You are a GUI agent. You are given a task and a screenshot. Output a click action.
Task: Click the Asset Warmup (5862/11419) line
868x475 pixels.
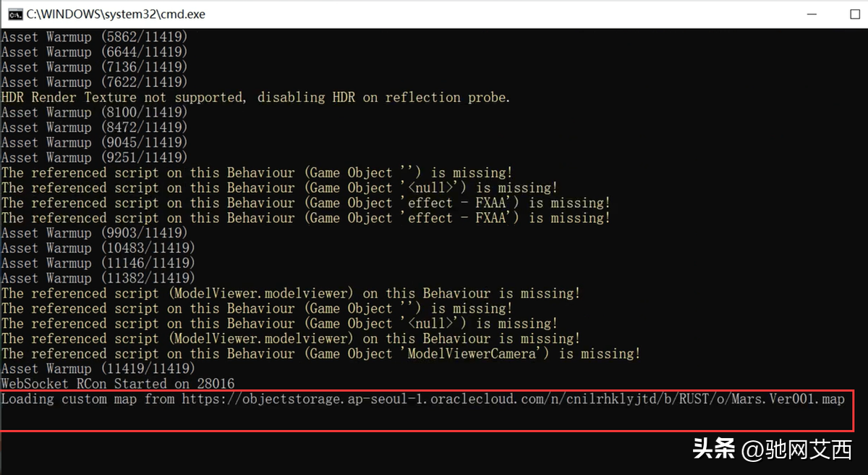[x=94, y=36]
